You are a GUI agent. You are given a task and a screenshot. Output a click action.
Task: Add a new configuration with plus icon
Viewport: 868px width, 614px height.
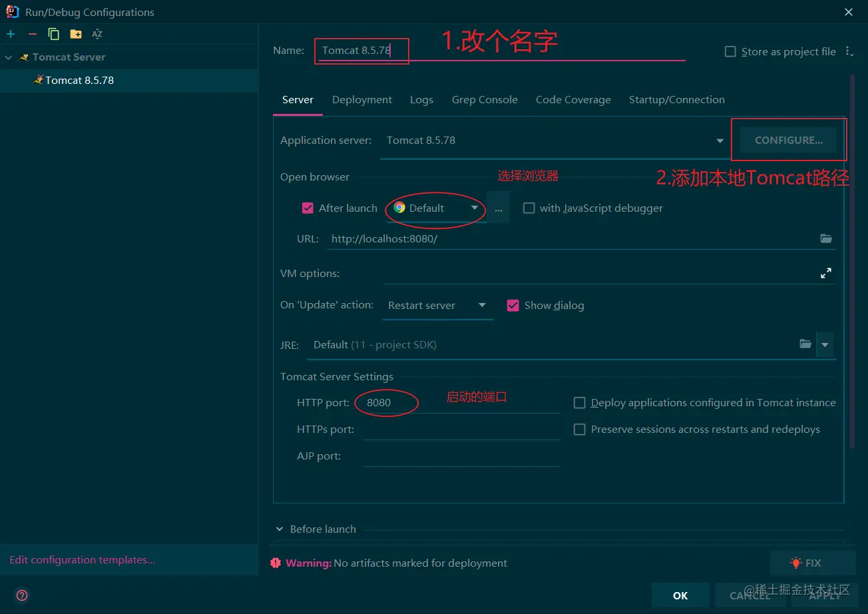(x=11, y=34)
